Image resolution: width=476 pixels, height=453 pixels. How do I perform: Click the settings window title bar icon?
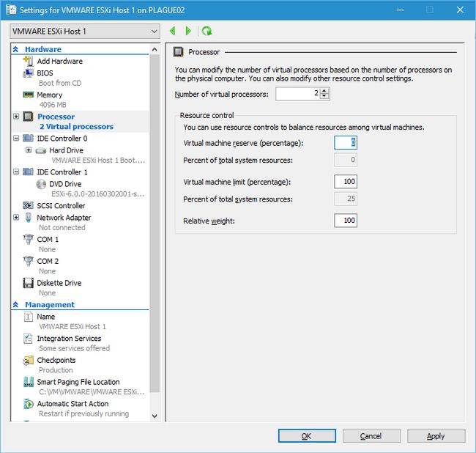point(11,10)
